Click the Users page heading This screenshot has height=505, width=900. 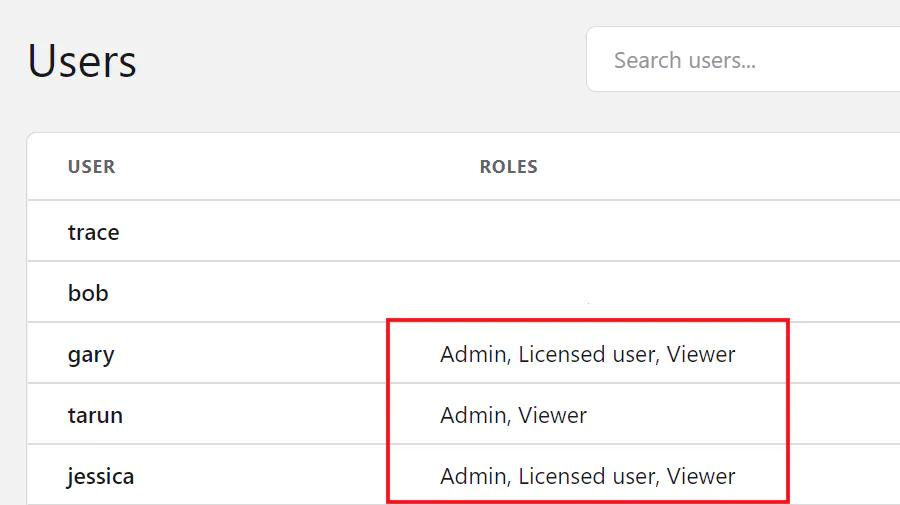coord(82,61)
